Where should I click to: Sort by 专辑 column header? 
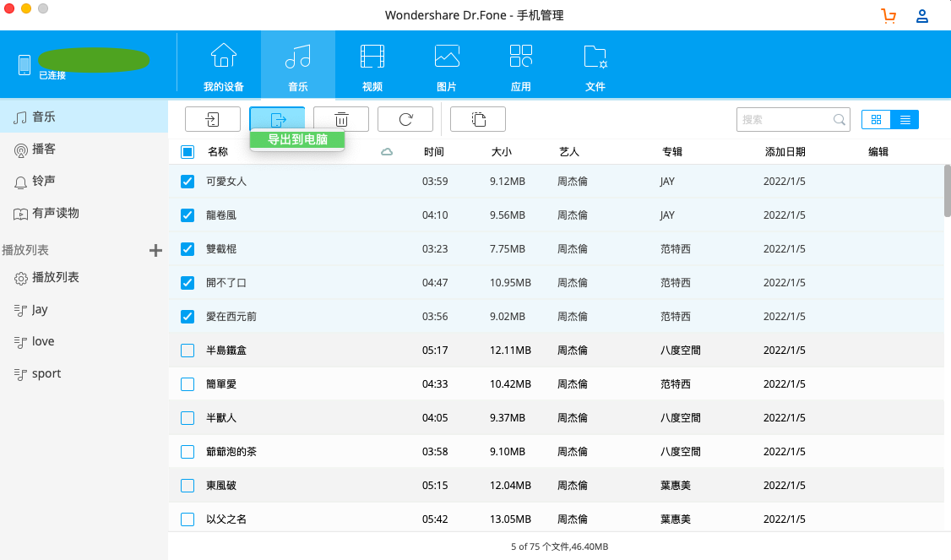click(672, 152)
